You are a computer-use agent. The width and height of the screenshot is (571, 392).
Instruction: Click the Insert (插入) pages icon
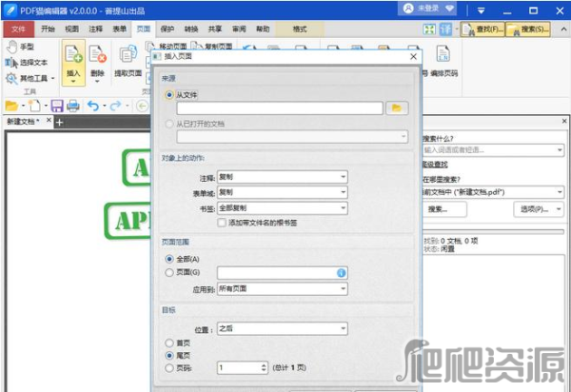tap(73, 61)
